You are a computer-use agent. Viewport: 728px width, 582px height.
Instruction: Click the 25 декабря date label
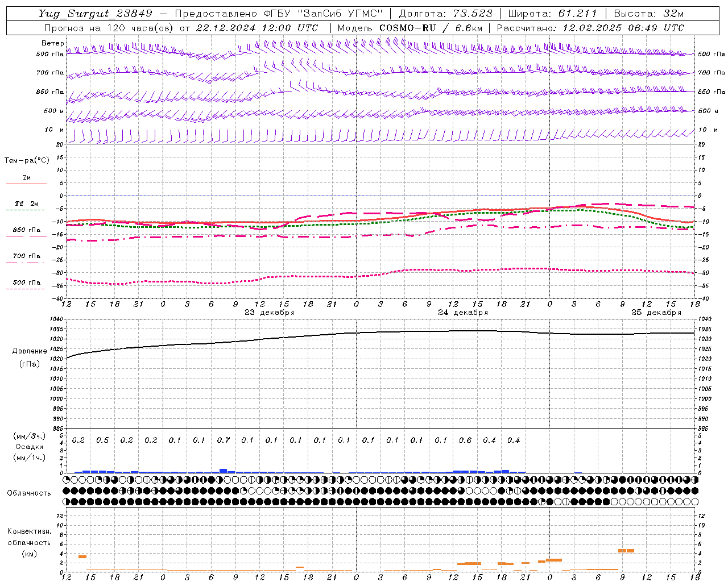coord(656,313)
